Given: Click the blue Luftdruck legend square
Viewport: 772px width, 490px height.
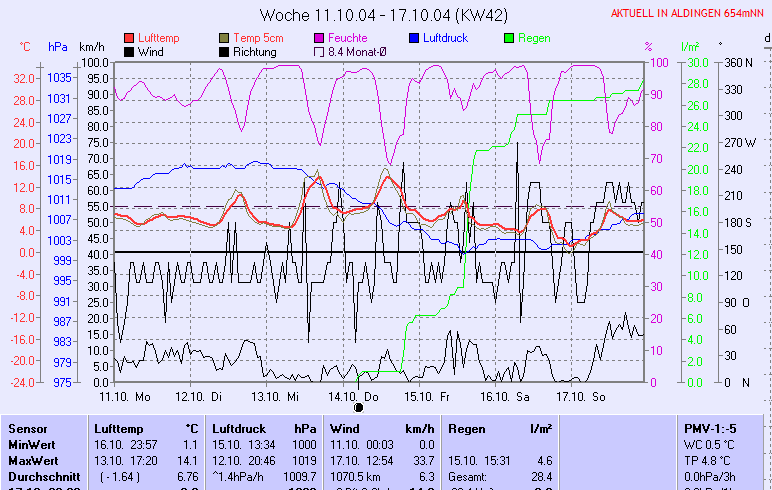Looking at the screenshot, I should coord(414,38).
